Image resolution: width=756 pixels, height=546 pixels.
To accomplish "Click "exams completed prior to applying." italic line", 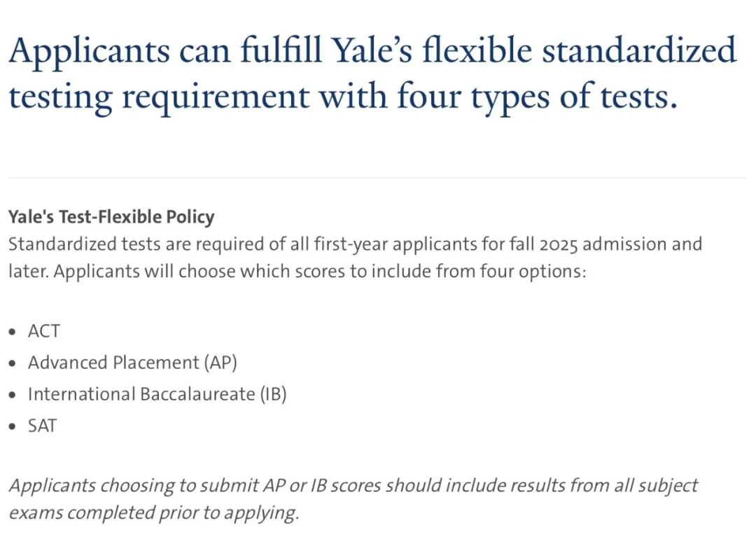I will click(x=154, y=512).
